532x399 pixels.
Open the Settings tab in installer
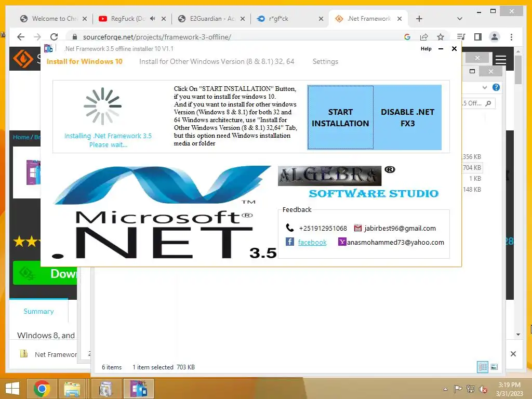click(x=325, y=61)
